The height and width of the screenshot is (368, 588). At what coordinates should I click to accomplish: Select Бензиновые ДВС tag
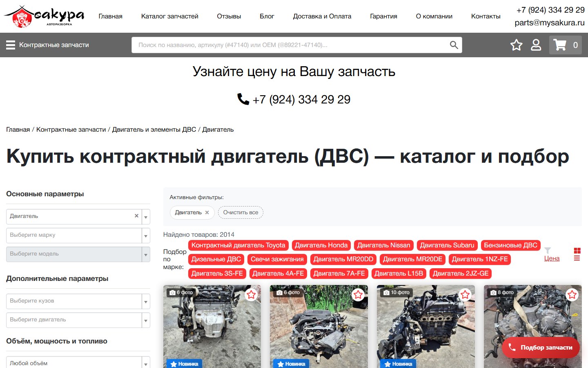point(511,245)
